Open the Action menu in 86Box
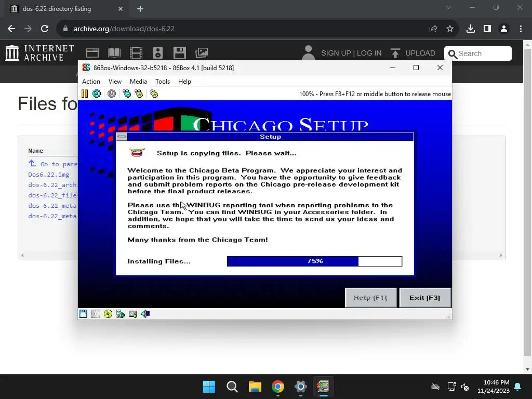Image resolution: width=532 pixels, height=399 pixels. coord(91,82)
